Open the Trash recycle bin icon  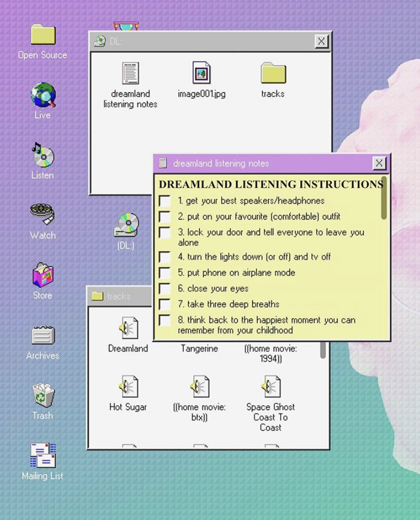pos(43,395)
